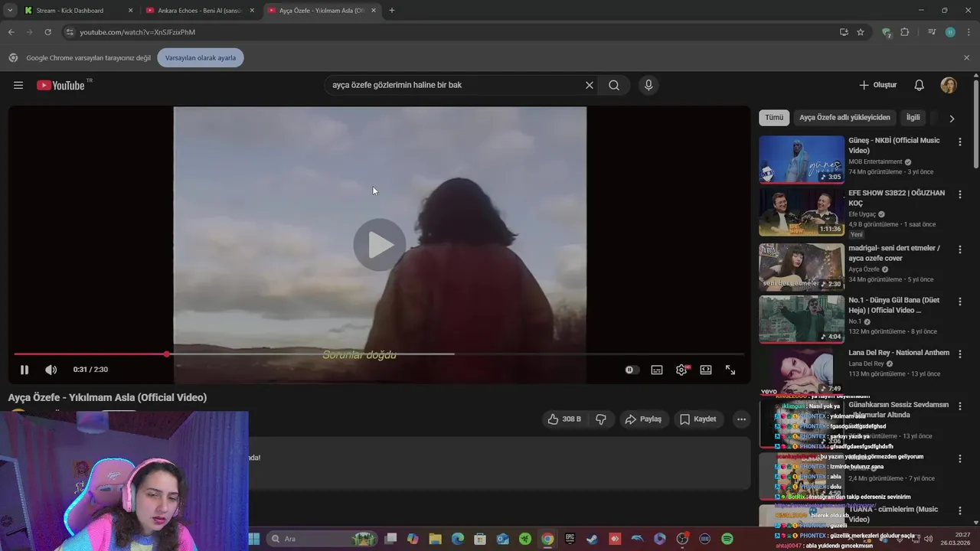Save video with Kaydet button
Image resolution: width=980 pixels, height=551 pixels.
[x=698, y=419]
